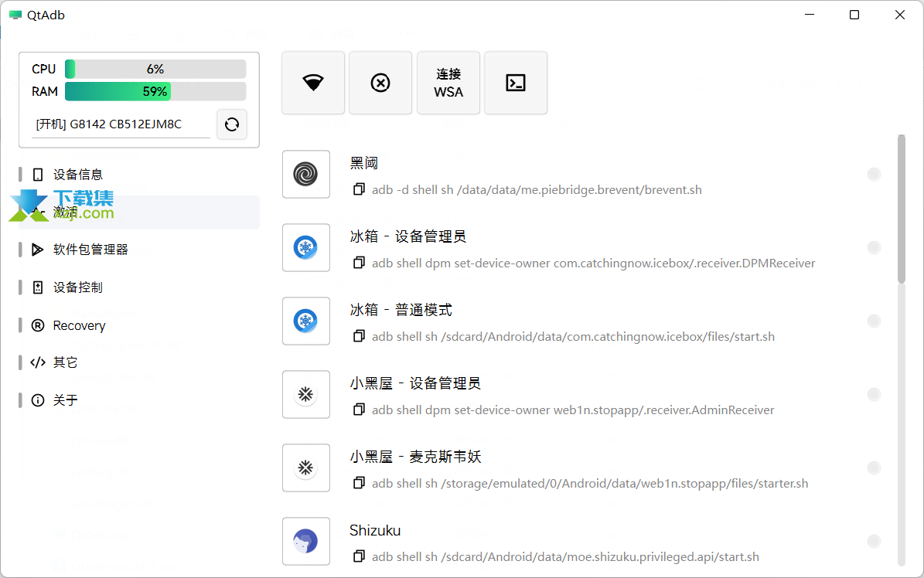This screenshot has height=578, width=924.
Task: Select the Shizuku title
Action: coord(375,530)
